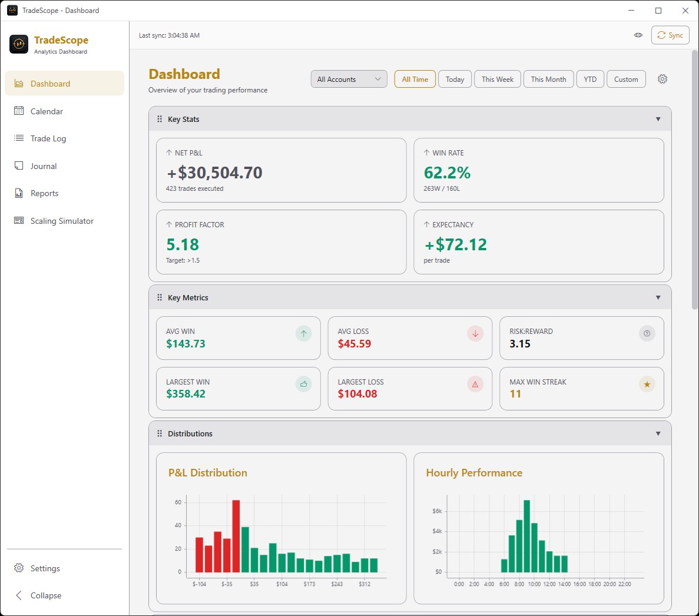Click the Avg Win up-arrow icon
The height and width of the screenshot is (616, 699).
303,334
